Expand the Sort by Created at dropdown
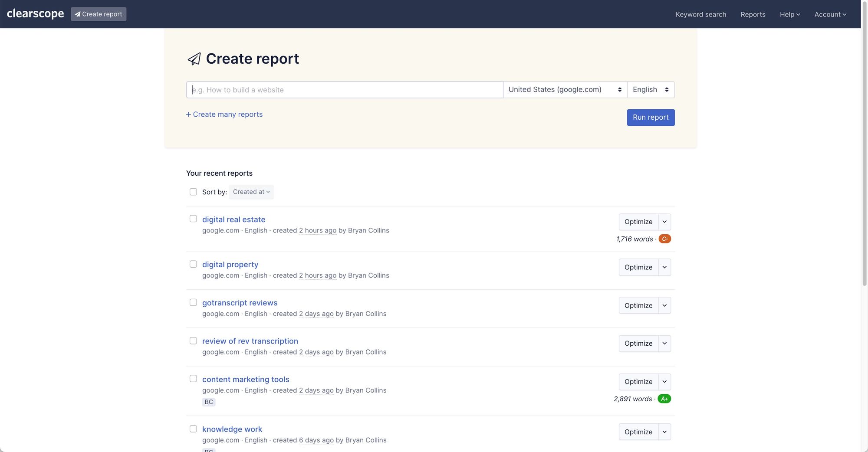 (251, 192)
